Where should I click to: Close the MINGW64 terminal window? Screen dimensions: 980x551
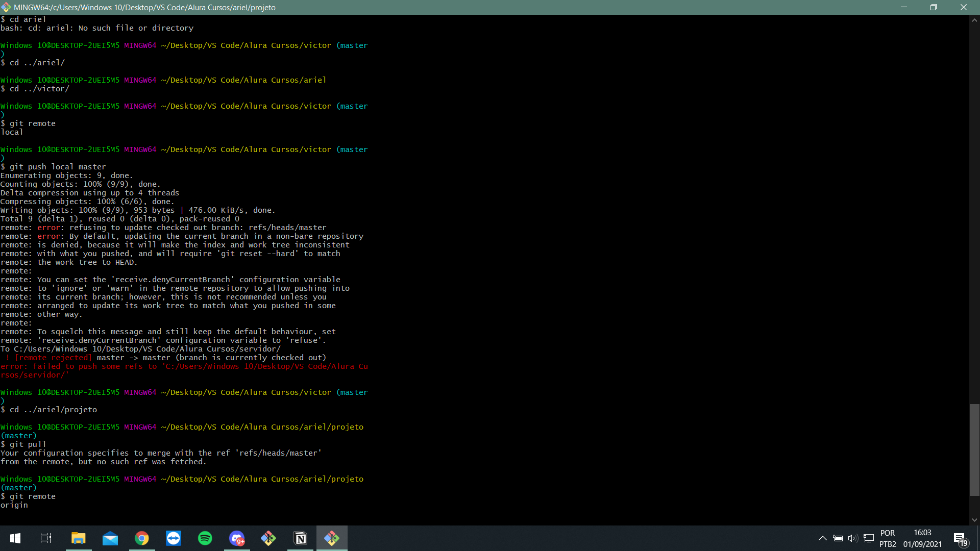[x=964, y=7]
